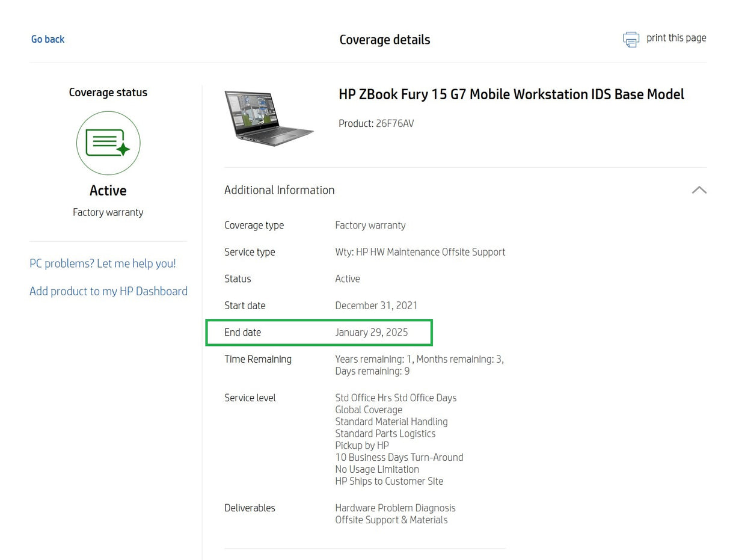Select the product title HP ZBook Fury 15 G7
This screenshot has width=730, height=560.
511,94
